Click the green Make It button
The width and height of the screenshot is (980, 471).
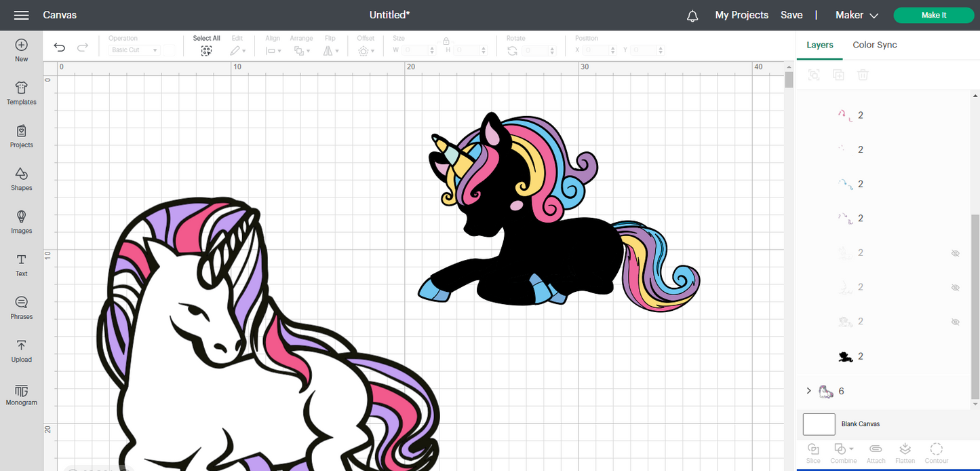click(x=933, y=15)
